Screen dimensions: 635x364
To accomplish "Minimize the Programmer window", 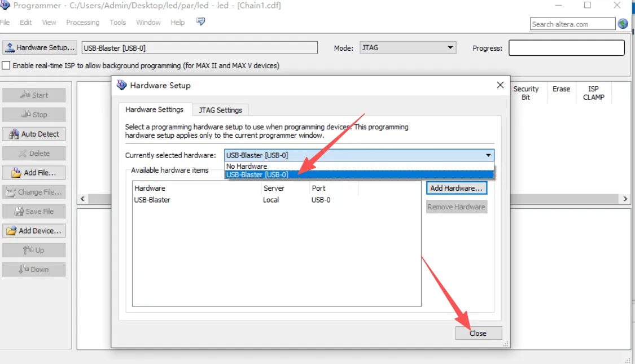I will pos(558,5).
